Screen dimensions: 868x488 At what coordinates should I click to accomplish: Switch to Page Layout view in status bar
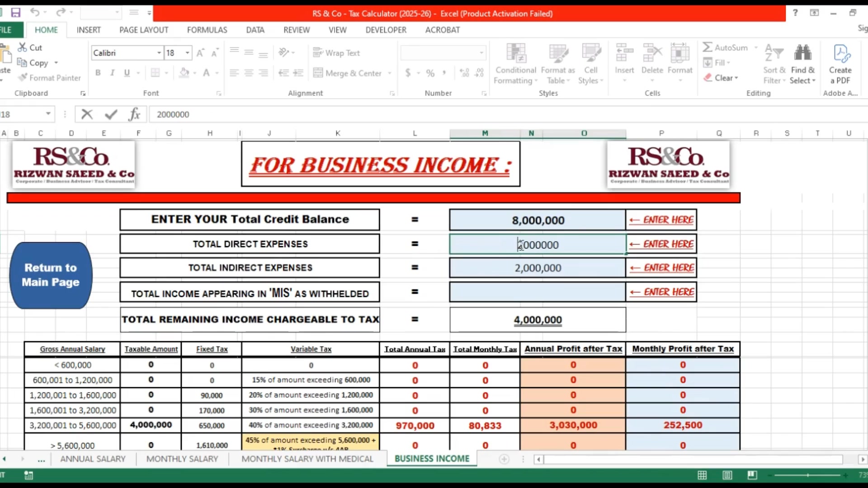[x=727, y=475]
